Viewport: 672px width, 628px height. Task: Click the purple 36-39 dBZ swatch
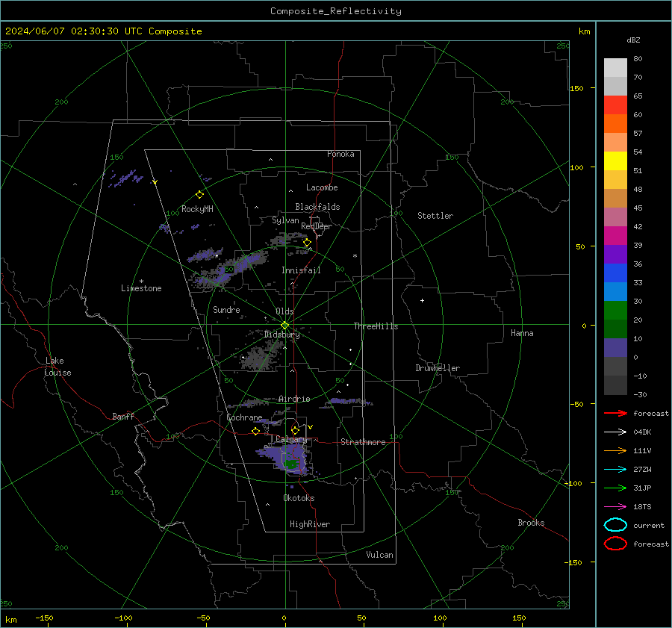[x=615, y=255]
